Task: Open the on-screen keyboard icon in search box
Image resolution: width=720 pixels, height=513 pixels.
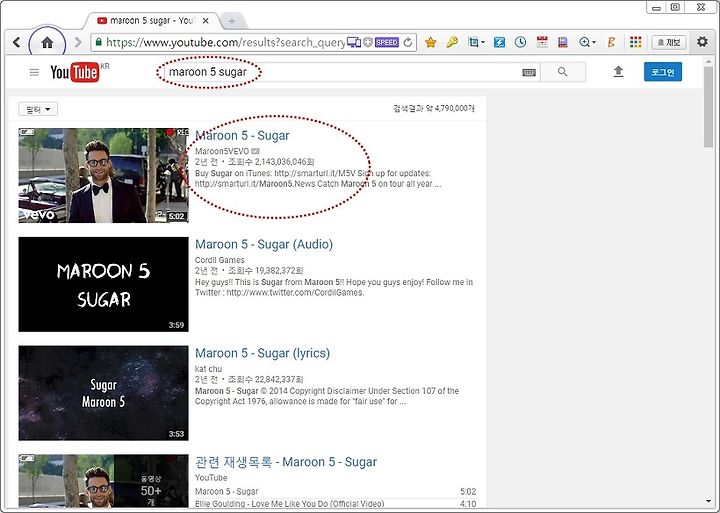Action: (x=529, y=72)
